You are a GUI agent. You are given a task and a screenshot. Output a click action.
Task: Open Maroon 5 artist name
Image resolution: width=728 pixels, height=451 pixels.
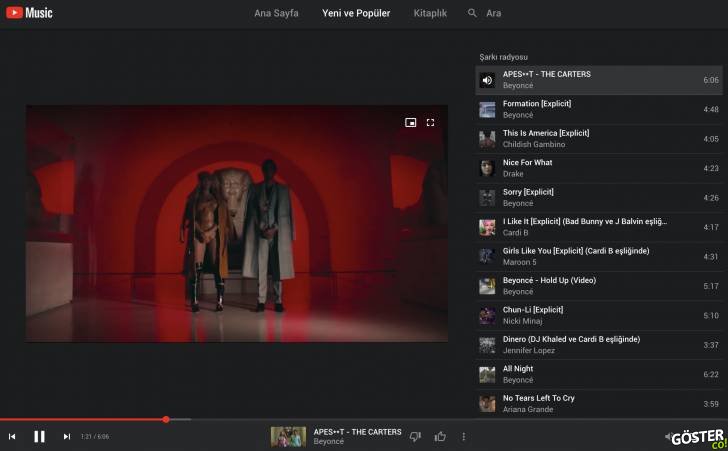pyautogui.click(x=520, y=262)
